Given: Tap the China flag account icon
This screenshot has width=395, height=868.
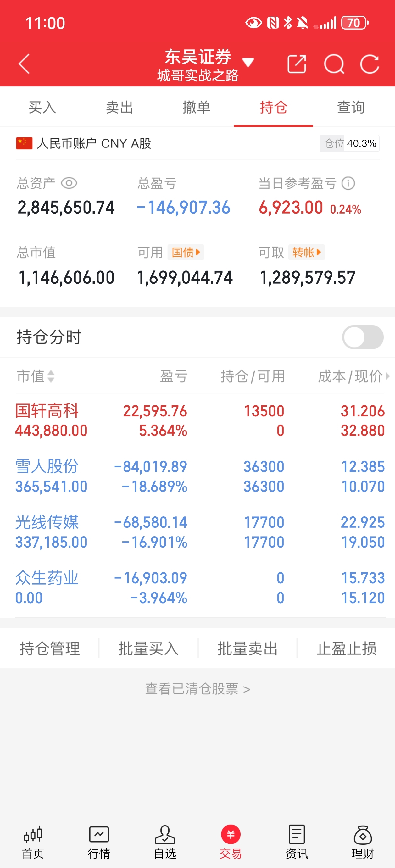Looking at the screenshot, I should [24, 143].
